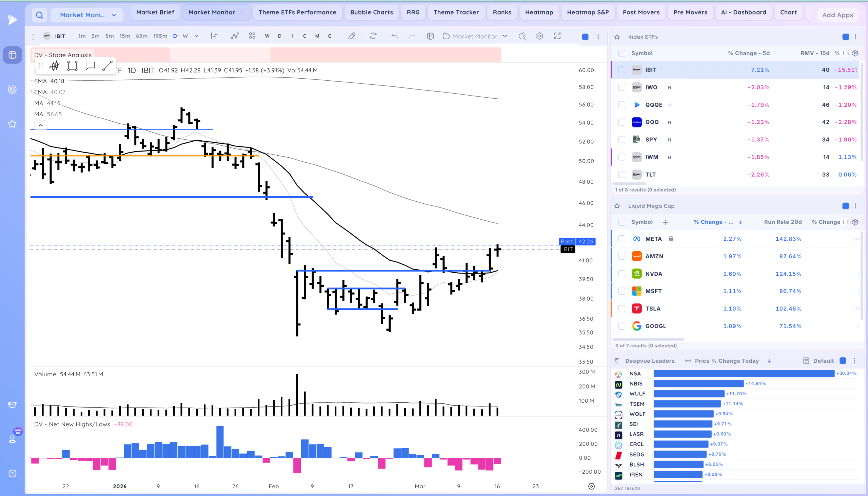The image size is (868, 496).
Task: Expand the timeframe chevron after W
Action: click(x=197, y=36)
